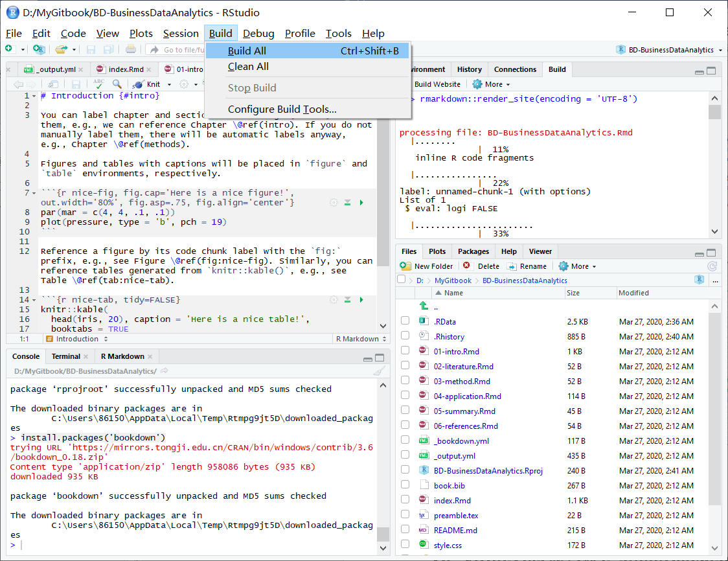The width and height of the screenshot is (728, 561).
Task: Open chunk options gear for nice-tab chunk
Action: coord(334,299)
